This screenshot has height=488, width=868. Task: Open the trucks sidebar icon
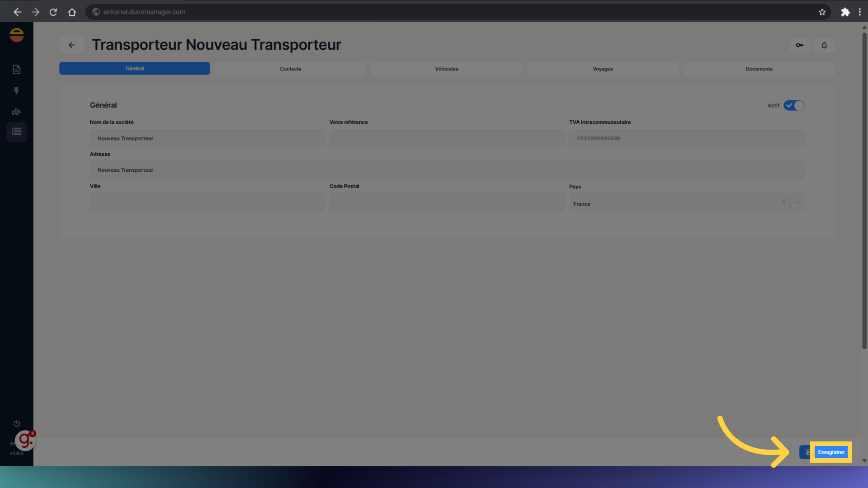[17, 112]
